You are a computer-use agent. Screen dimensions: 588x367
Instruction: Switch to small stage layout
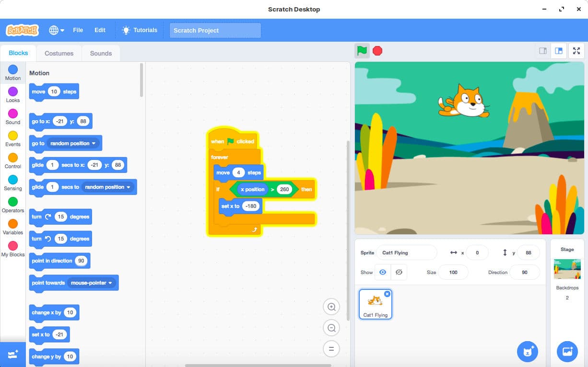[543, 51]
